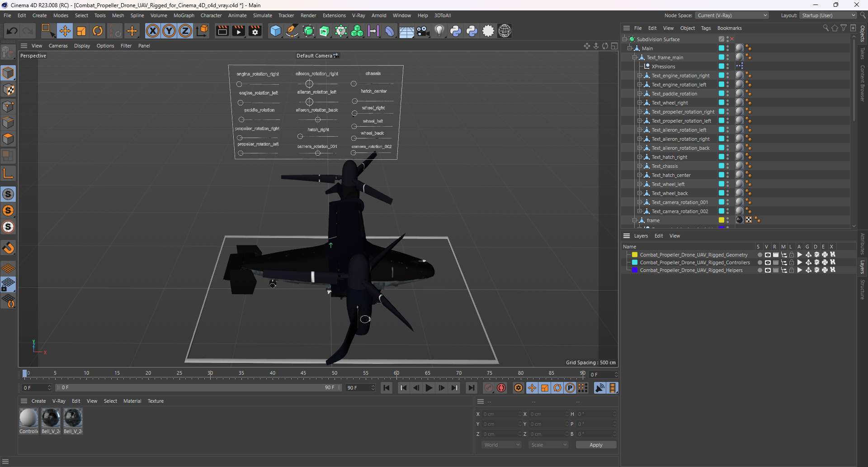Toggle Z axis lock
The height and width of the screenshot is (467, 868).
[185, 31]
